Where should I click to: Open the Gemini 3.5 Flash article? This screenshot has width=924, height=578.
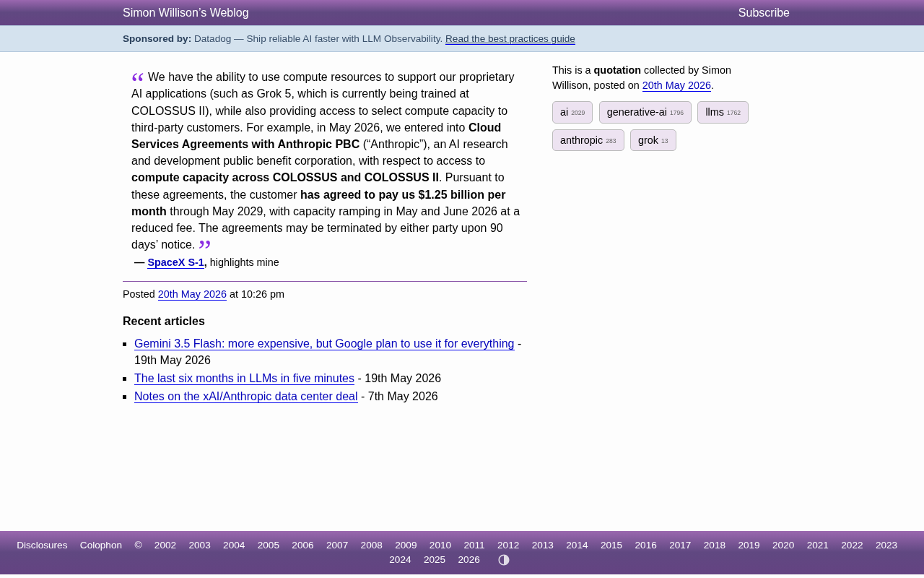(x=324, y=344)
